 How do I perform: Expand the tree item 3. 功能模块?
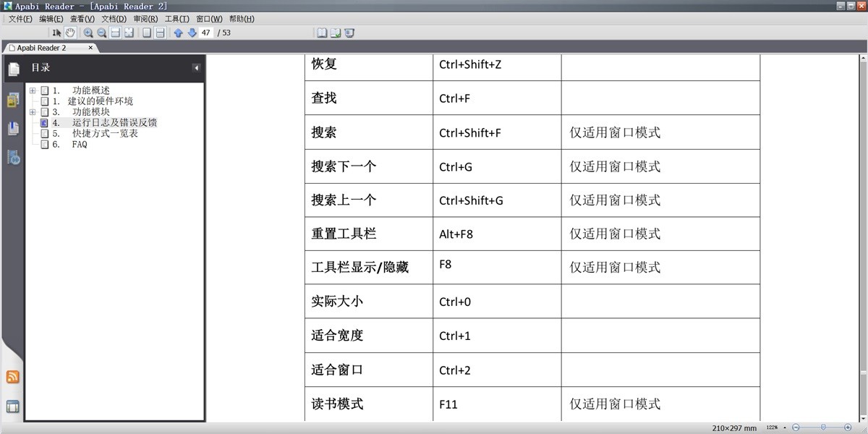32,112
